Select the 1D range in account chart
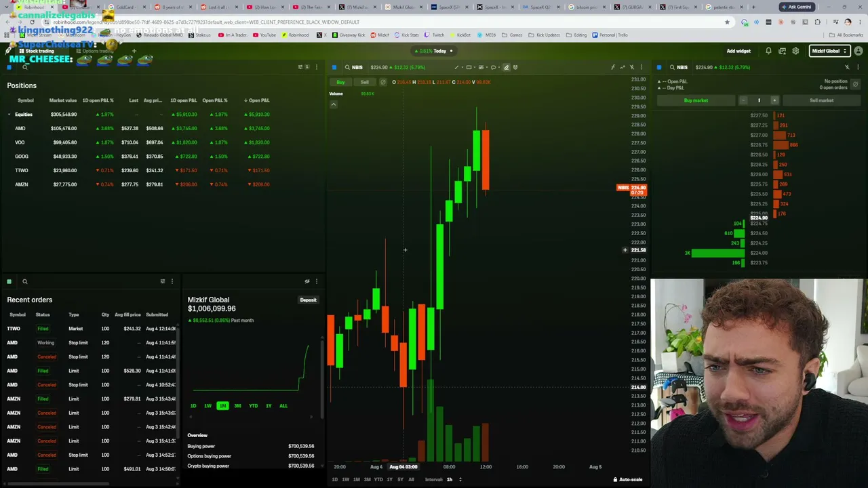868x488 pixels. [x=193, y=406]
